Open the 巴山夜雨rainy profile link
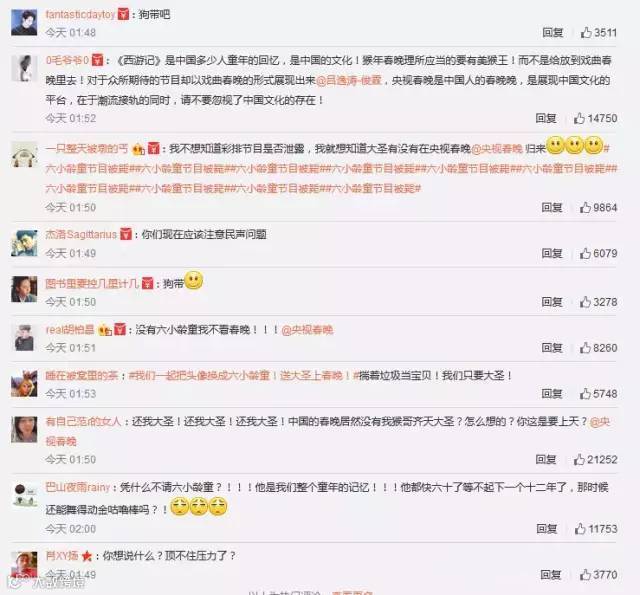Viewport: 640px width, 595px height. (x=78, y=487)
